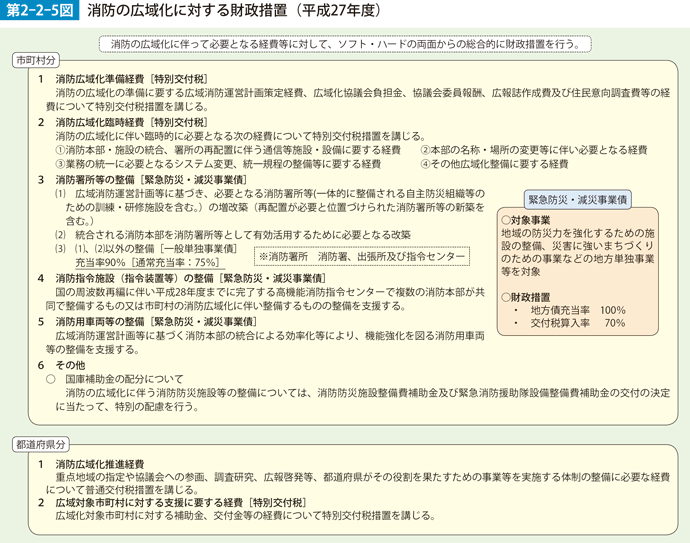Click the 都道府県分 section label

(x=40, y=444)
